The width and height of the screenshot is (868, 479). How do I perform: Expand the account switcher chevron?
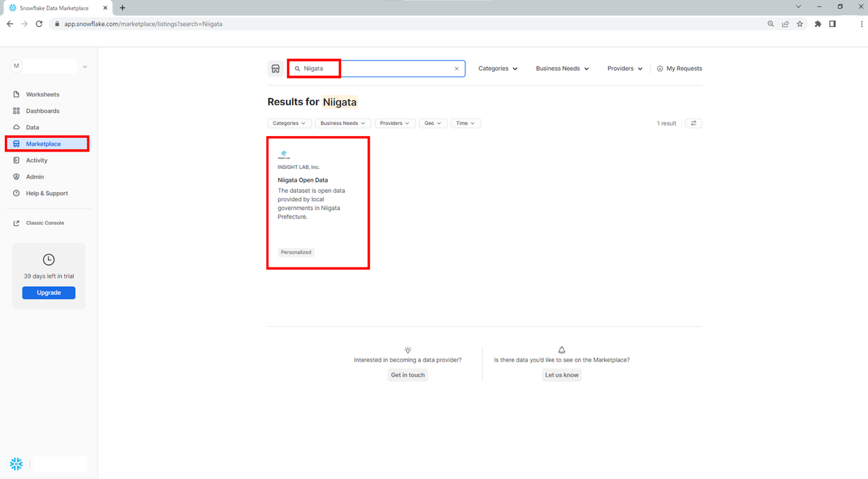[85, 67]
